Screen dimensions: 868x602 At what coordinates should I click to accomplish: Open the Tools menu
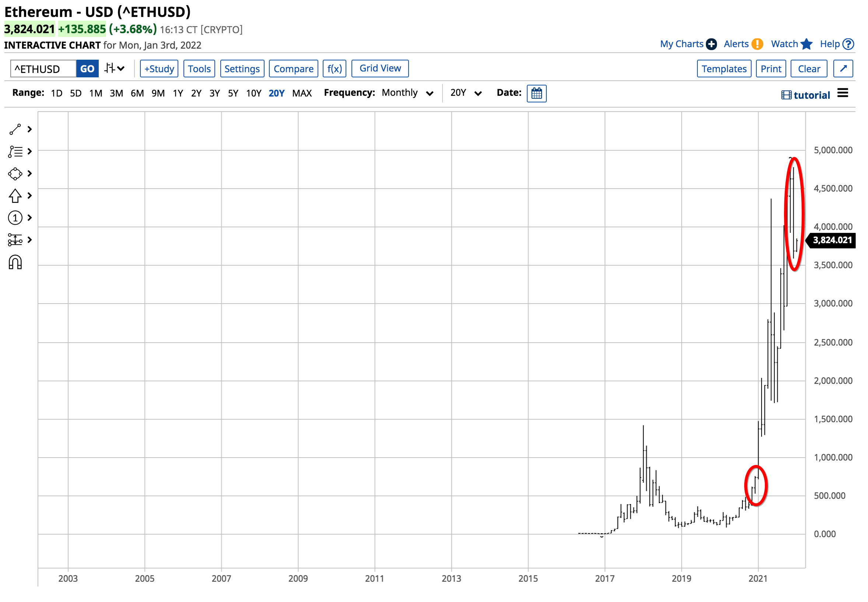[199, 69]
